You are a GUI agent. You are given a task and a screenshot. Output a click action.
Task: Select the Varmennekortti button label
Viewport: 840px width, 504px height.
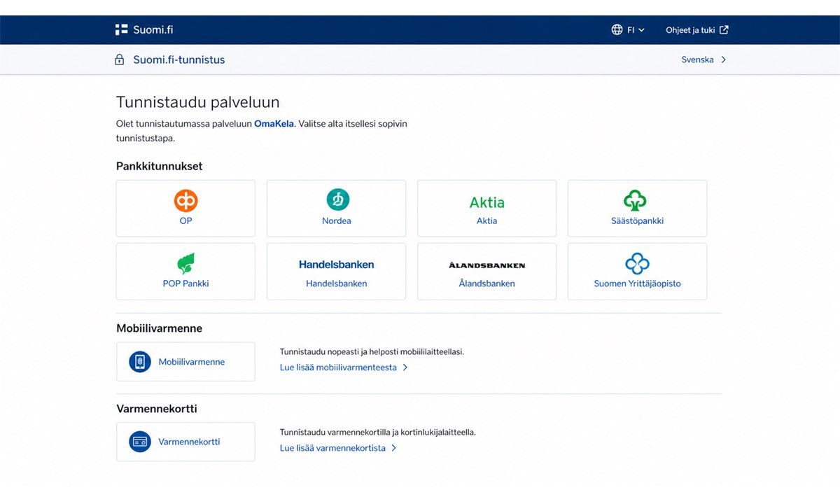(190, 442)
